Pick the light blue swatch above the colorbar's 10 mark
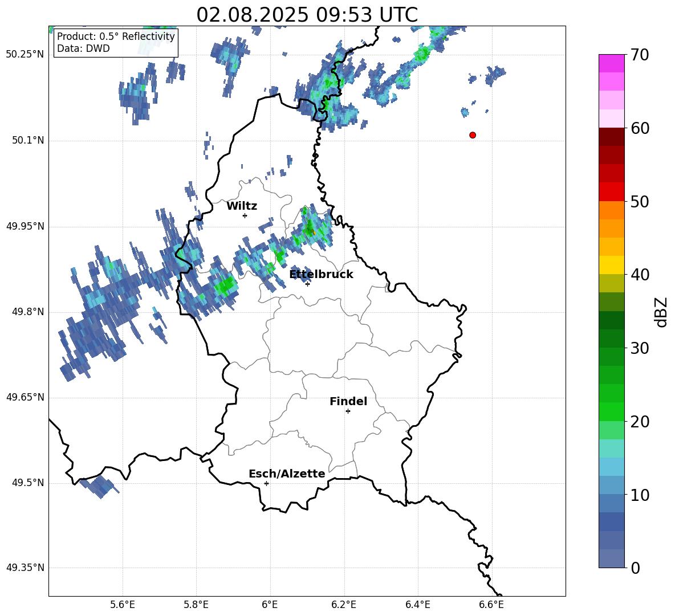The width and height of the screenshot is (675, 616). pos(611,485)
